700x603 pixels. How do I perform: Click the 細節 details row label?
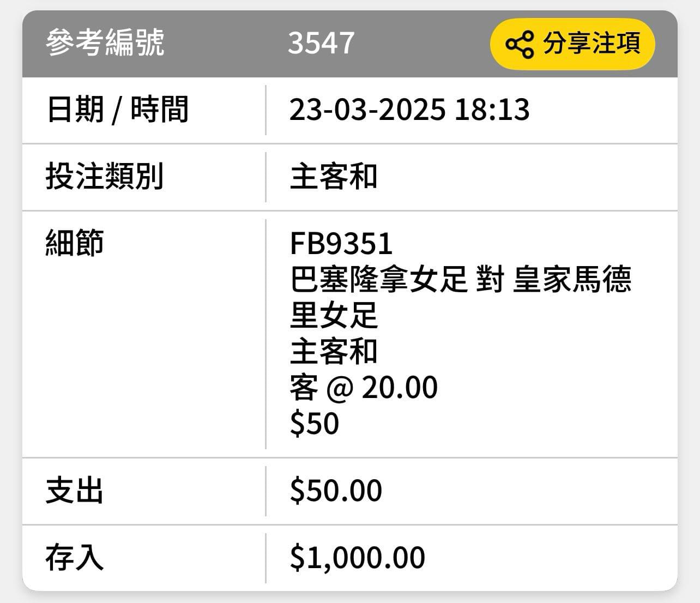[x=75, y=243]
